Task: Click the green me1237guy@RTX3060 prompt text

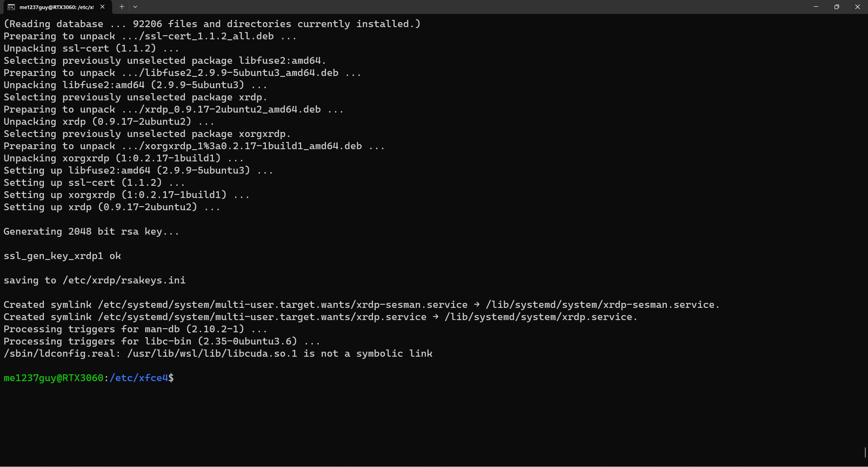Action: coord(53,378)
